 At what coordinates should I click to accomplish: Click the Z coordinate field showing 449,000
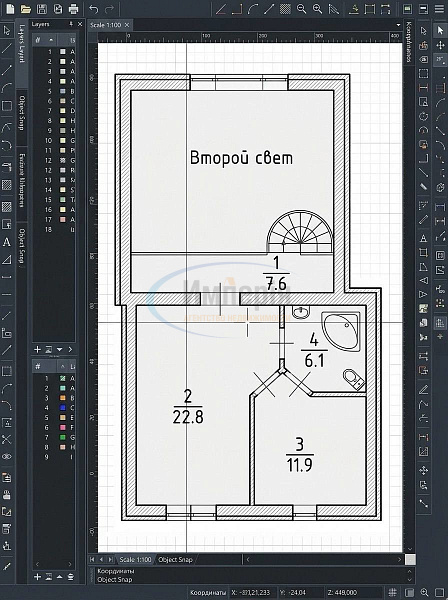pyautogui.click(x=354, y=593)
